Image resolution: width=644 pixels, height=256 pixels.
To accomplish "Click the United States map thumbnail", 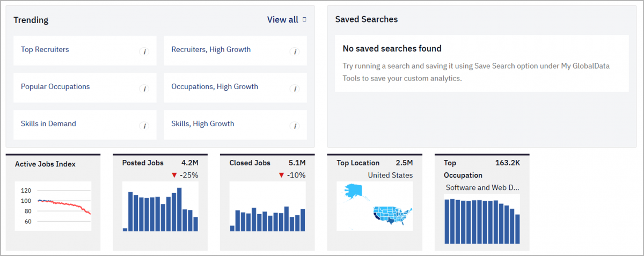I will [x=375, y=206].
